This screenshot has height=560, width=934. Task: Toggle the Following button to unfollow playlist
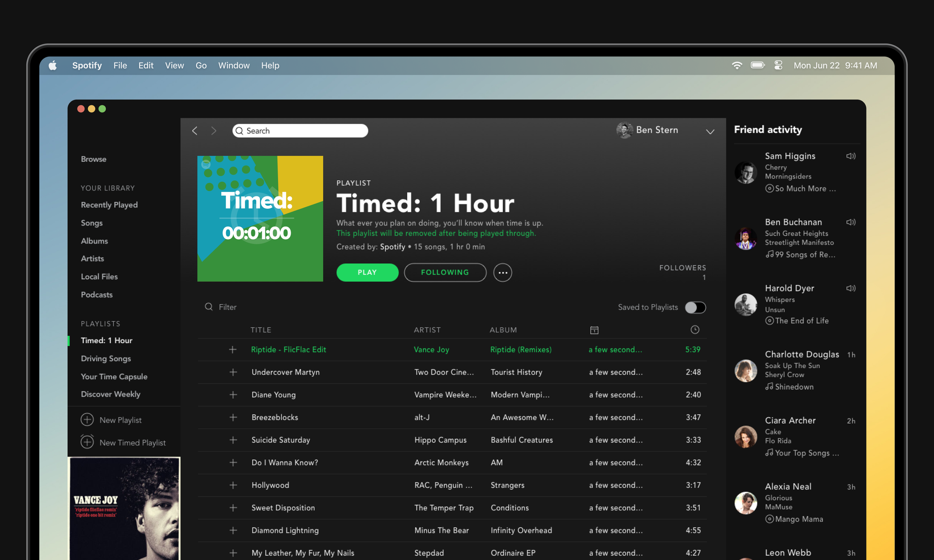[x=445, y=273]
